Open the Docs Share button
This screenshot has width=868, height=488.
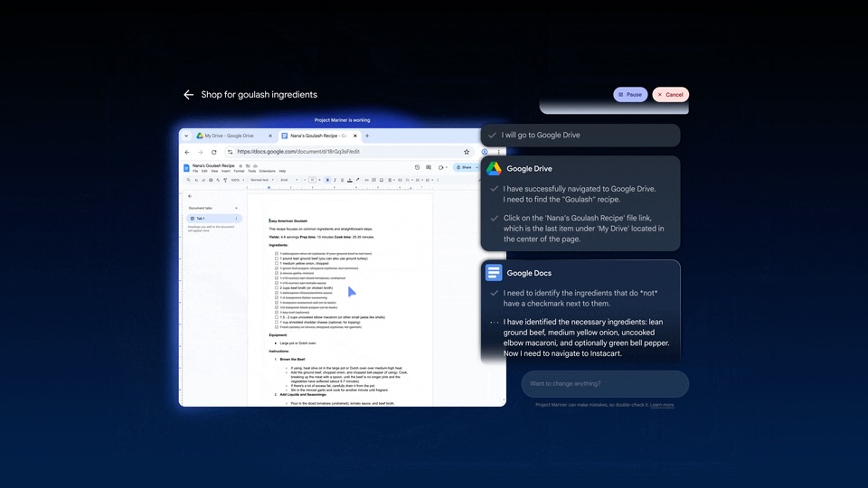pyautogui.click(x=465, y=167)
